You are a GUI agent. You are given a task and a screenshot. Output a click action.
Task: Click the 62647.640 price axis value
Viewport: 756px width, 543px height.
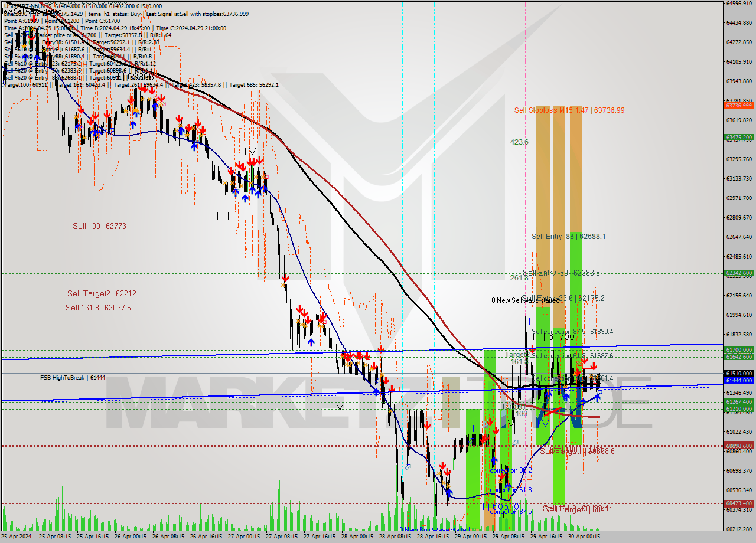(739, 237)
